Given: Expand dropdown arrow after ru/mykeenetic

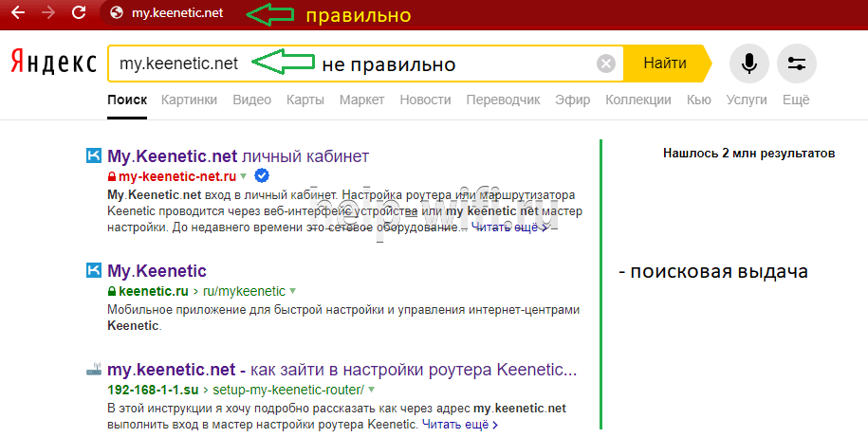Looking at the screenshot, I should click(x=292, y=291).
